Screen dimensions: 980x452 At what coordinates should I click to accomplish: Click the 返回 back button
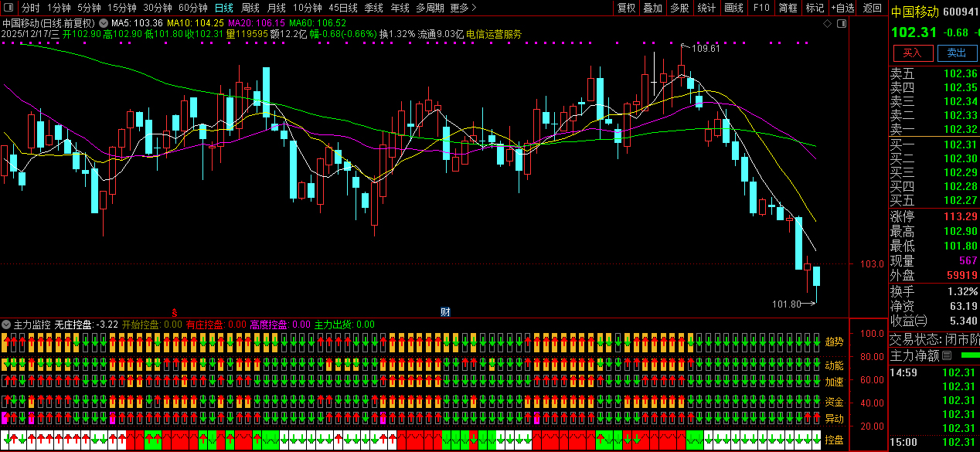tap(873, 8)
